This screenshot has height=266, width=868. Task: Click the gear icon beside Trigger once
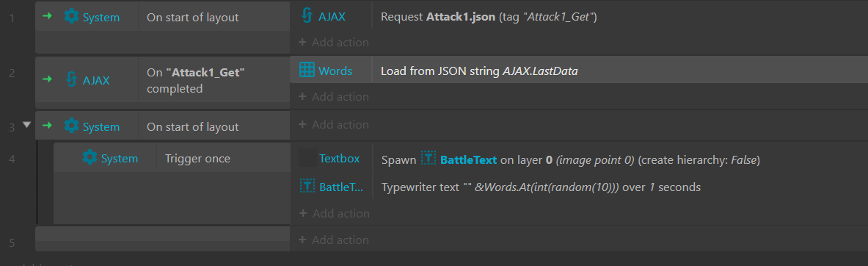(90, 159)
